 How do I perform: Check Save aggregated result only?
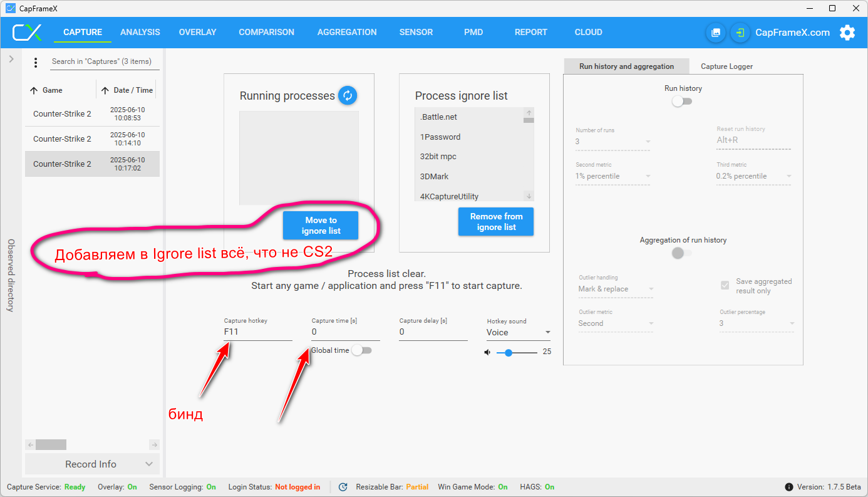pyautogui.click(x=725, y=285)
